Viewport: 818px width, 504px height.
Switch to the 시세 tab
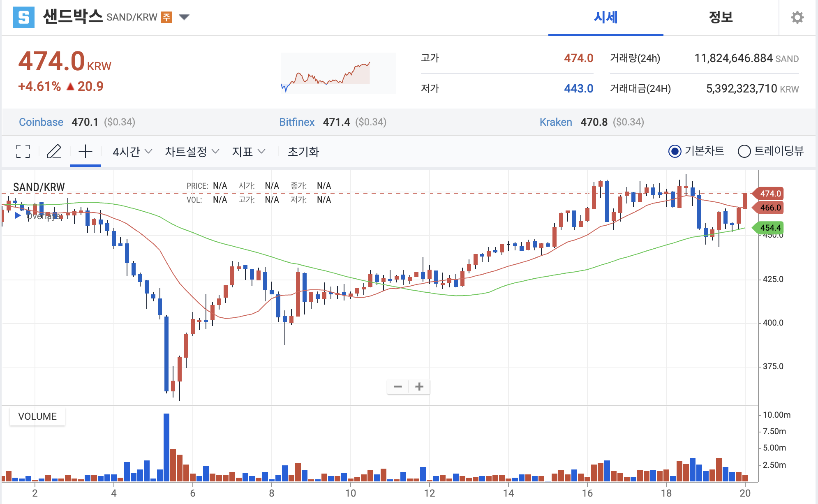605,17
